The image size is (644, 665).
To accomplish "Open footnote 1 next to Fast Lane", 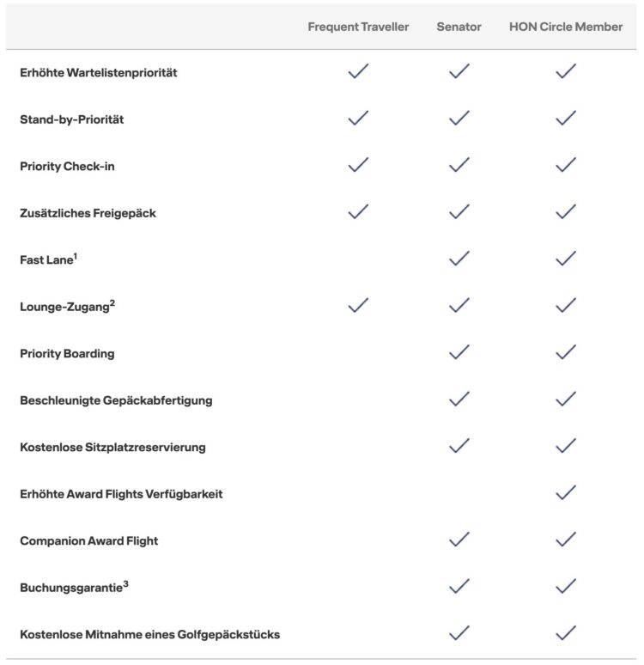I will (76, 256).
